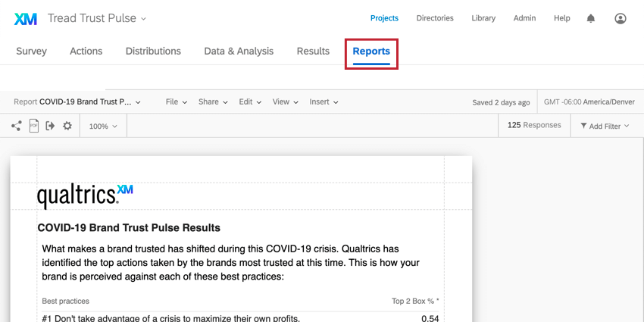Switch to the Actions tab
Viewport: 644px width, 322px height.
86,52
